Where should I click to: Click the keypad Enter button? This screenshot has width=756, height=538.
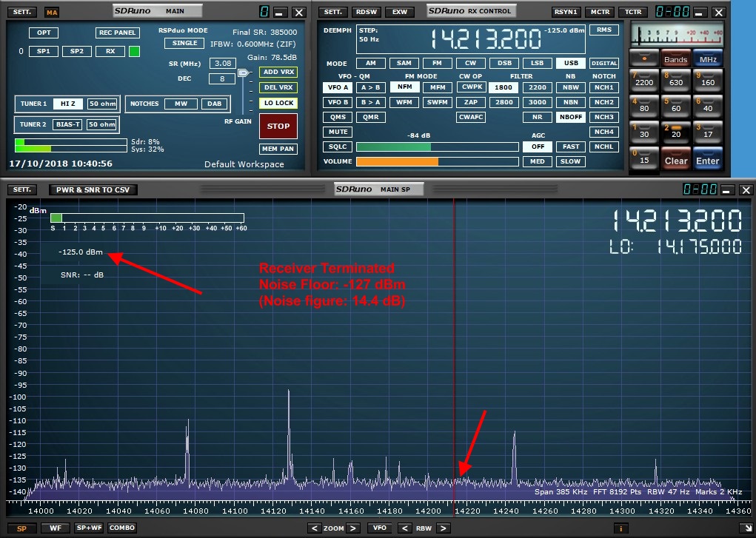click(708, 158)
